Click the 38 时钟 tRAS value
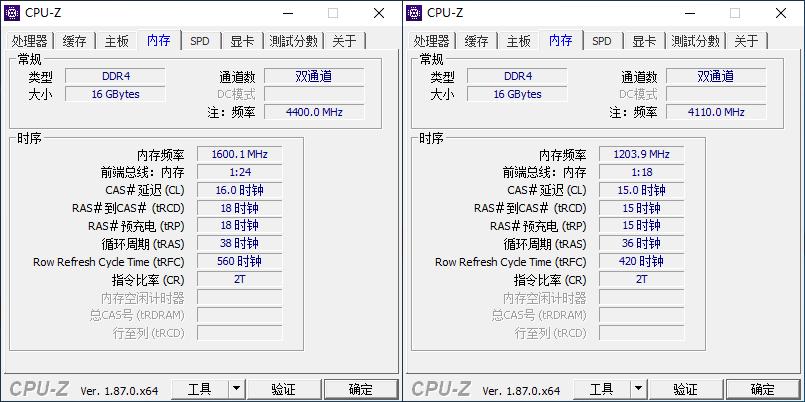805x402 pixels. pyautogui.click(x=240, y=243)
